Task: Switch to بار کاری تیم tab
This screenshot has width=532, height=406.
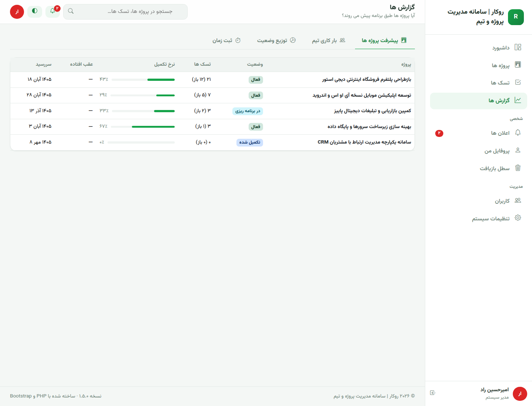Action: click(x=328, y=40)
